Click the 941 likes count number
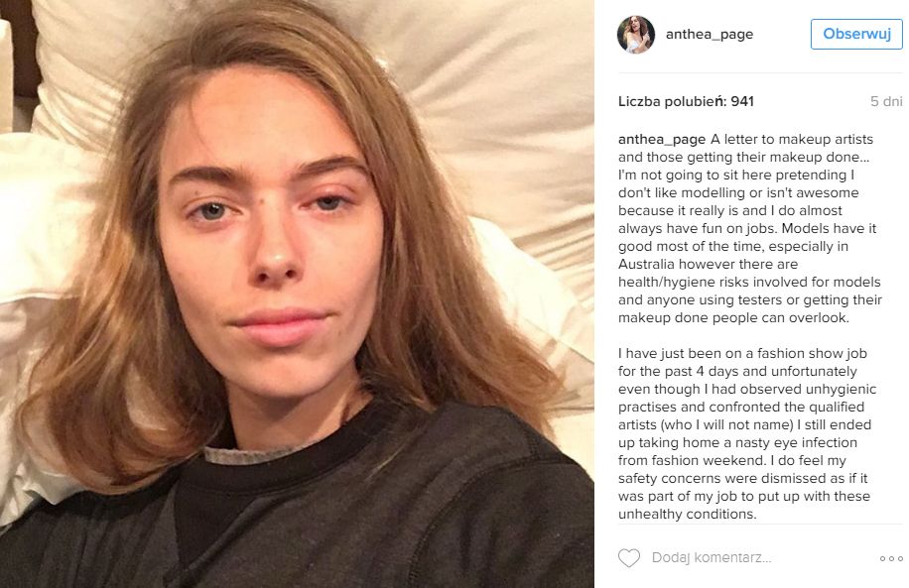 point(742,101)
